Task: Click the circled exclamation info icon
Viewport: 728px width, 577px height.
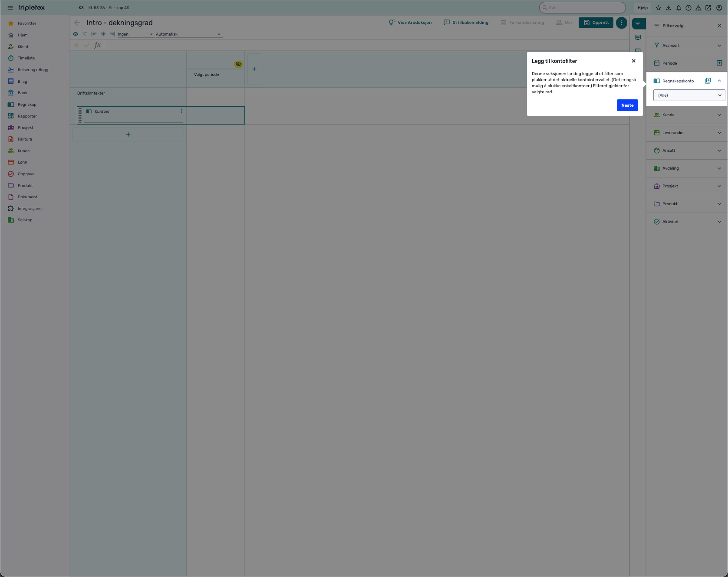Action: tap(688, 8)
